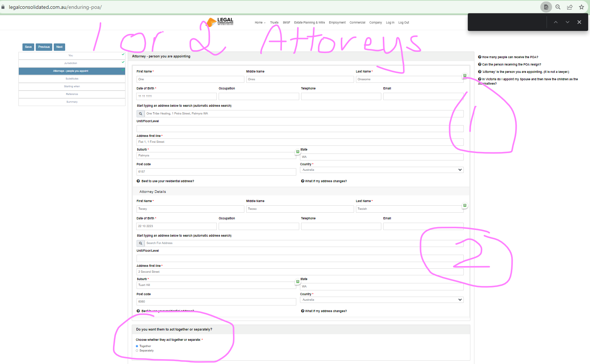Click green icon beside second attorney Suburb field
The width and height of the screenshot is (590, 364).
tap(298, 282)
